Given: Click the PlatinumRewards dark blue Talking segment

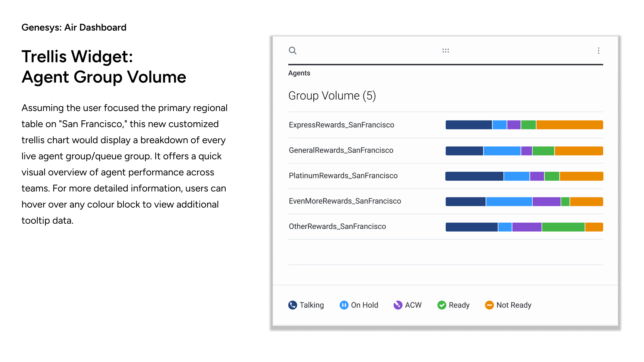Looking at the screenshot, I should point(474,176).
